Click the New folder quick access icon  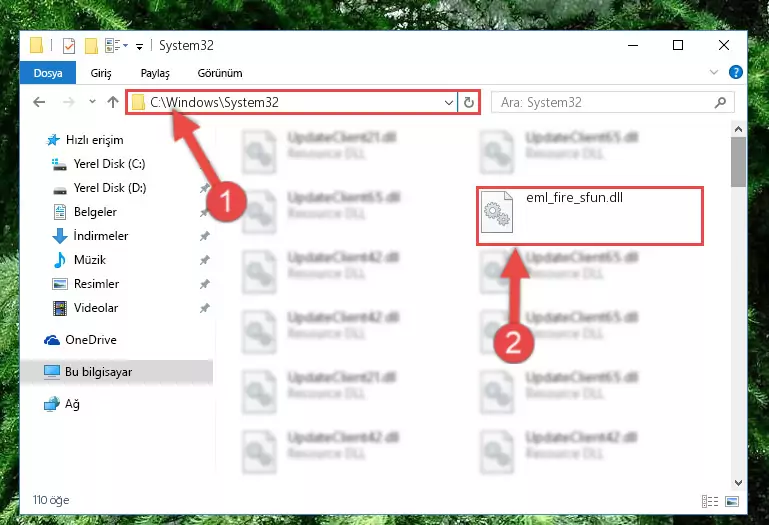(91, 46)
